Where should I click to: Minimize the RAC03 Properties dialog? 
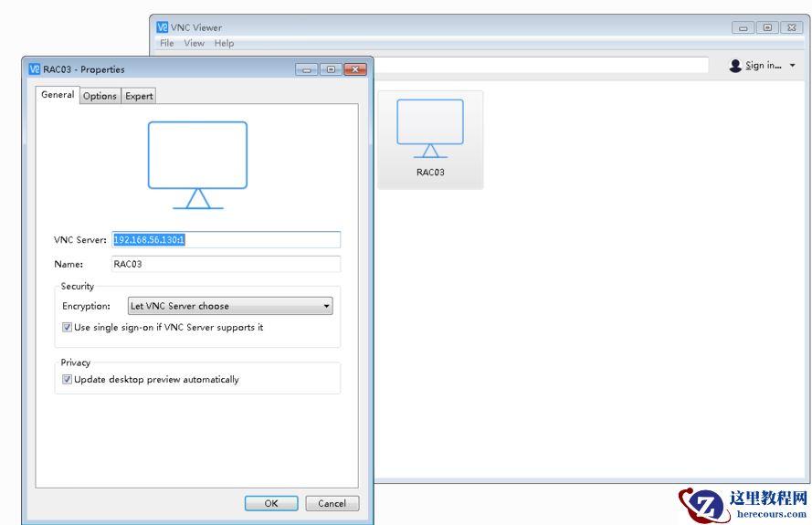307,69
